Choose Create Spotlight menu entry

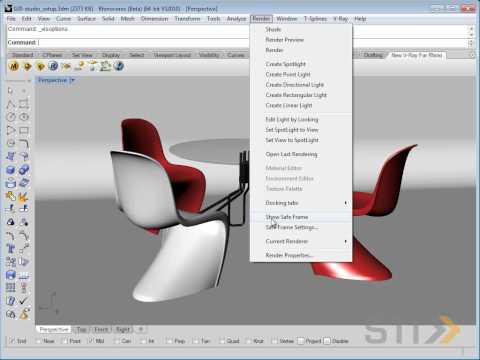coord(301,64)
